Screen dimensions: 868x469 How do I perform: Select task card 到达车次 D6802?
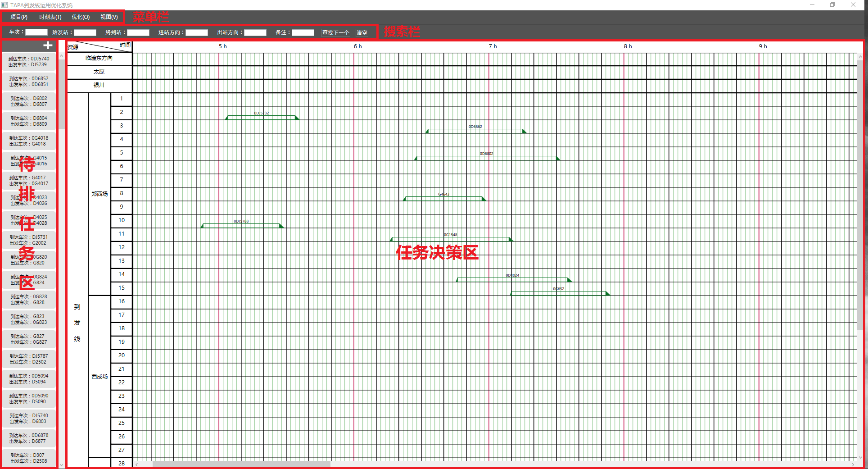click(x=29, y=101)
